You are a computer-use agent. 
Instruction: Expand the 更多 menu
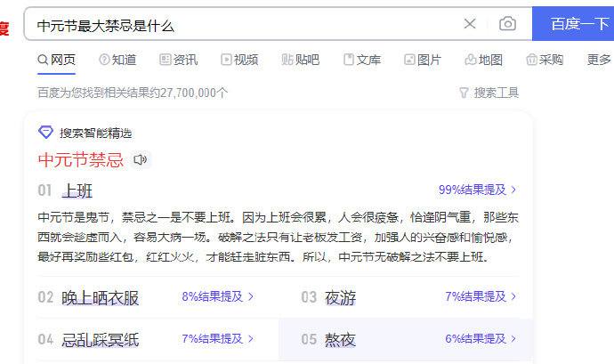click(x=599, y=60)
